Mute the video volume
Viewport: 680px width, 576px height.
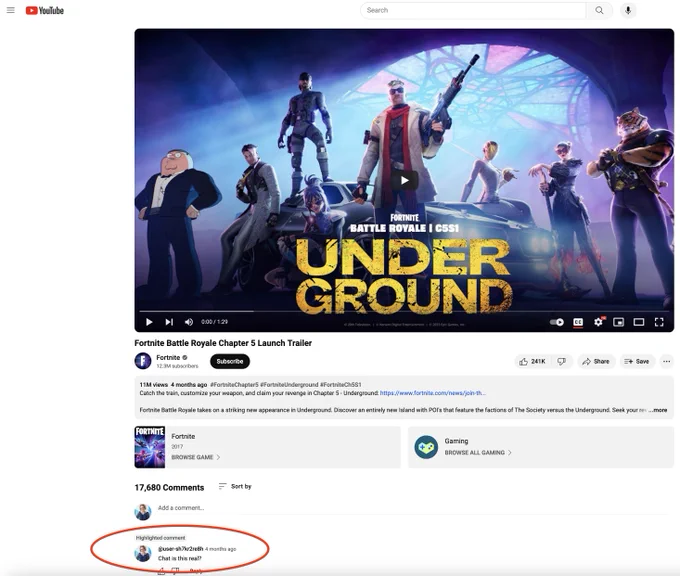[189, 322]
